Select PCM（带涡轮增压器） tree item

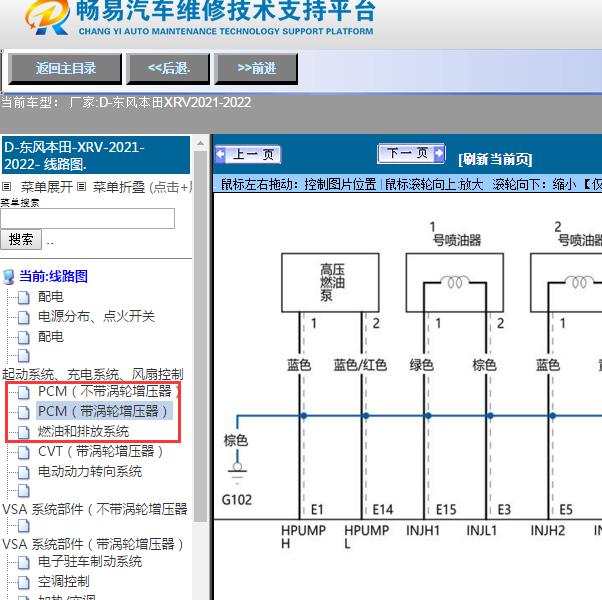[x=104, y=411]
